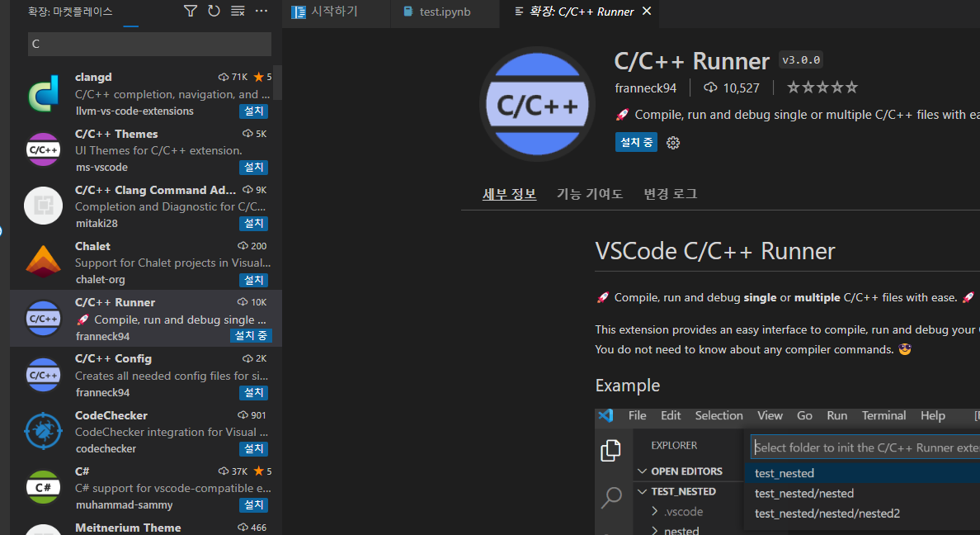
Task: Click the example screenshot image
Action: [x=788, y=471]
